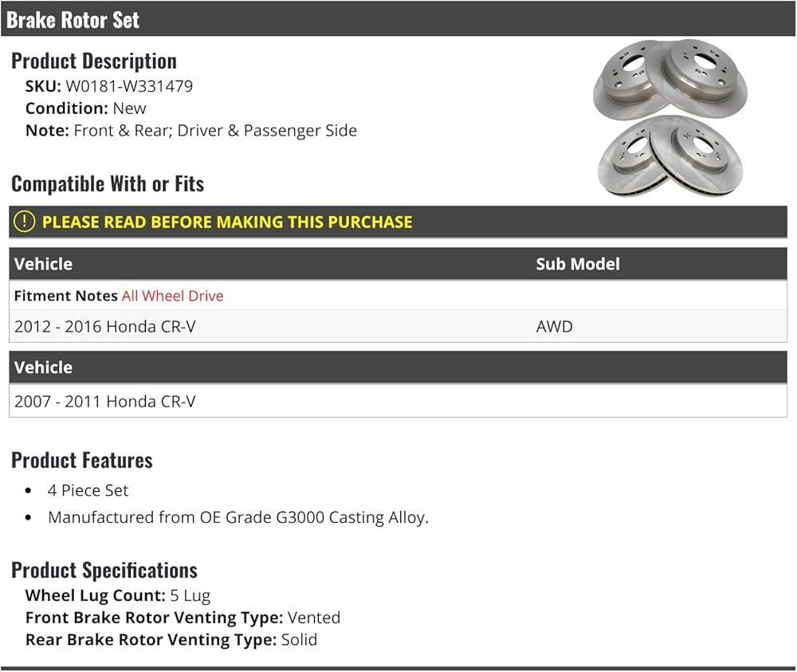Select the 2012 - 2016 Honda CR-V row
This screenshot has width=797, height=672.
click(x=398, y=326)
